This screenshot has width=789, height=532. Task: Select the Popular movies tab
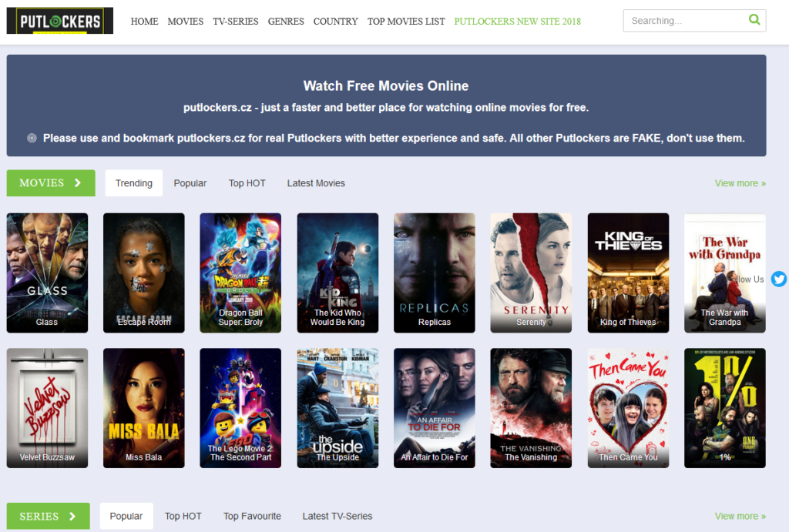190,183
